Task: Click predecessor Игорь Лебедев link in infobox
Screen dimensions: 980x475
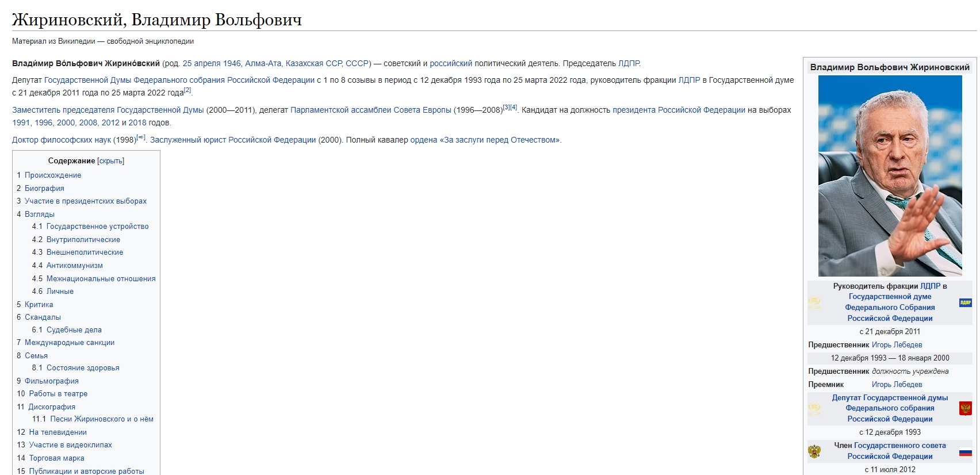Action: point(897,345)
